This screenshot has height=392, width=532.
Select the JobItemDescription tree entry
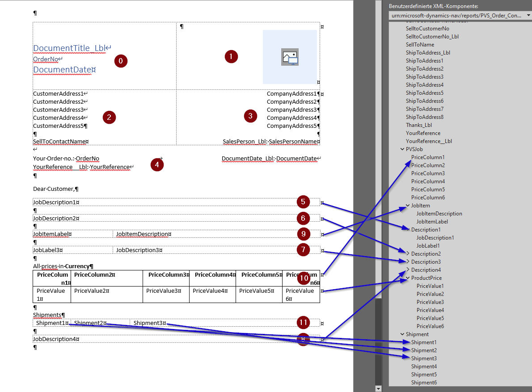(x=439, y=214)
